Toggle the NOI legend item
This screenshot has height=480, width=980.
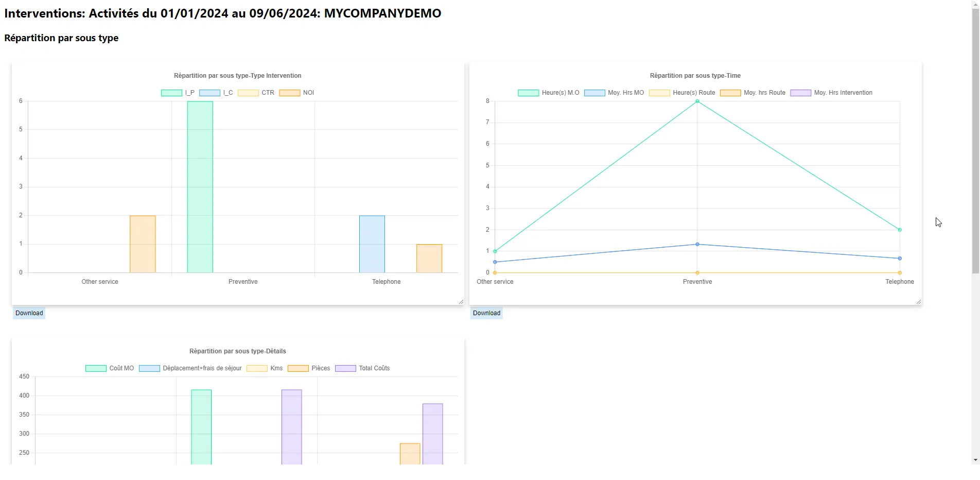click(x=296, y=93)
